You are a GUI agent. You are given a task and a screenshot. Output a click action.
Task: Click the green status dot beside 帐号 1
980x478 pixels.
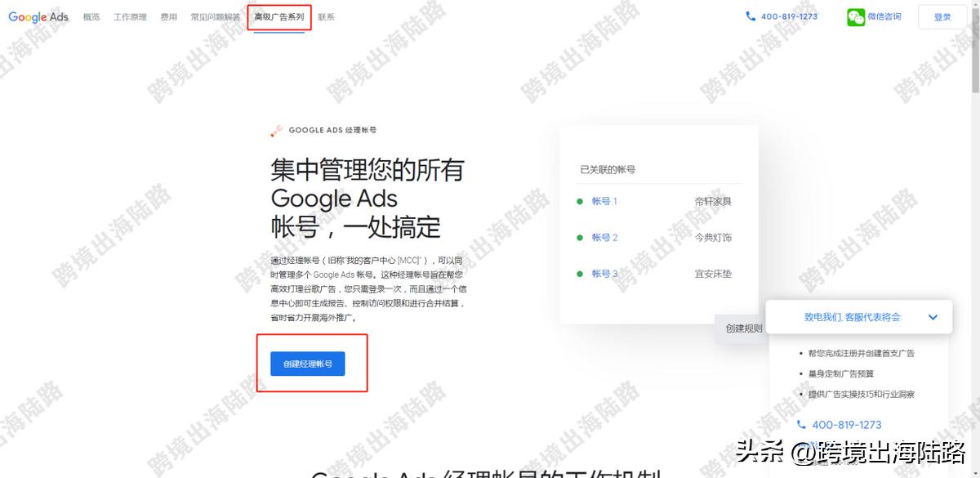click(580, 200)
